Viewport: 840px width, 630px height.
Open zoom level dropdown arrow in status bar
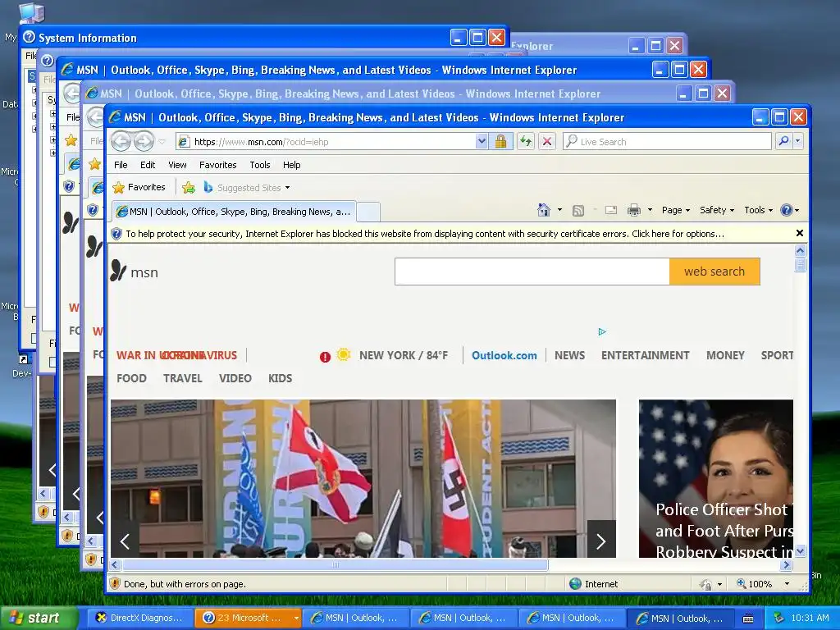787,583
